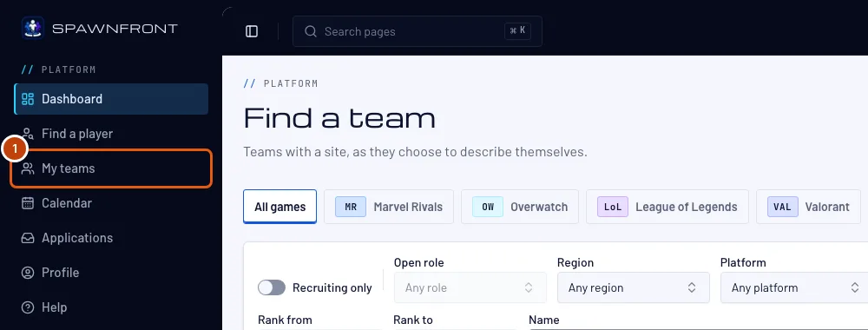Go to My teams

click(x=111, y=168)
